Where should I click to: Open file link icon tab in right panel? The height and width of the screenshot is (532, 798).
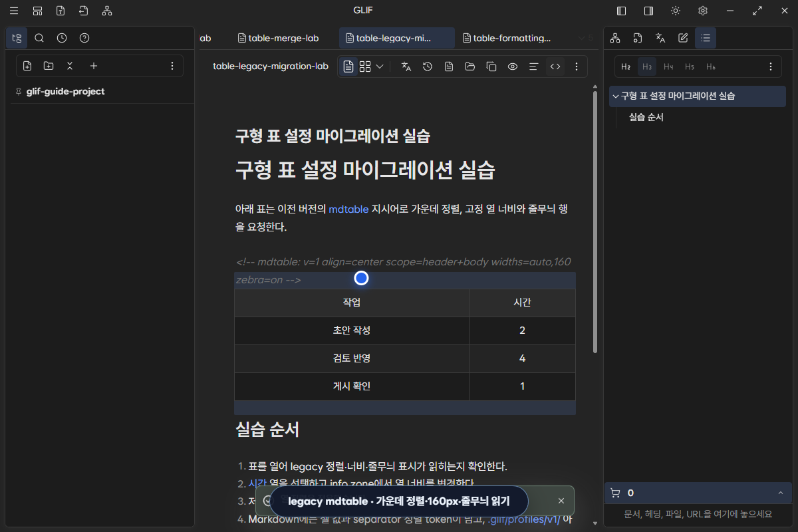pos(638,38)
